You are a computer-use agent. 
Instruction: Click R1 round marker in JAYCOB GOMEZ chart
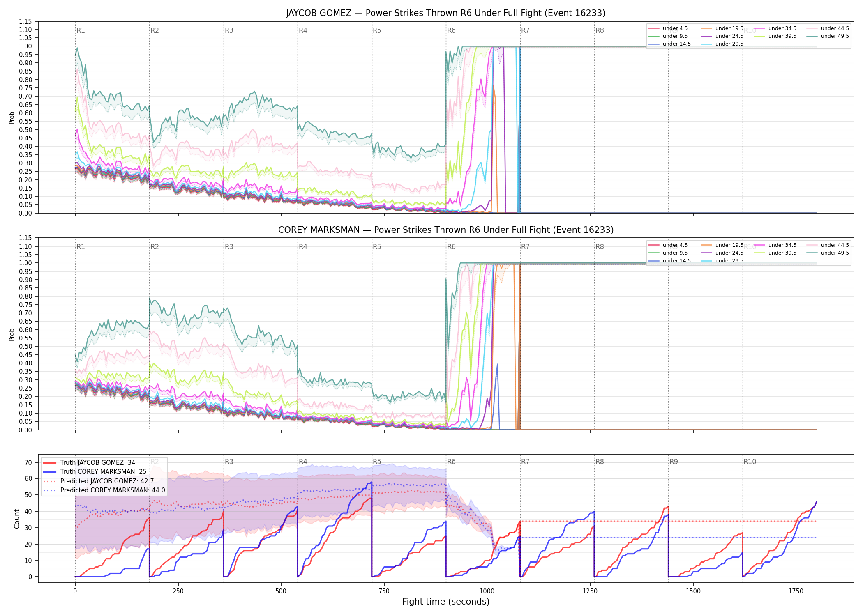click(x=81, y=30)
